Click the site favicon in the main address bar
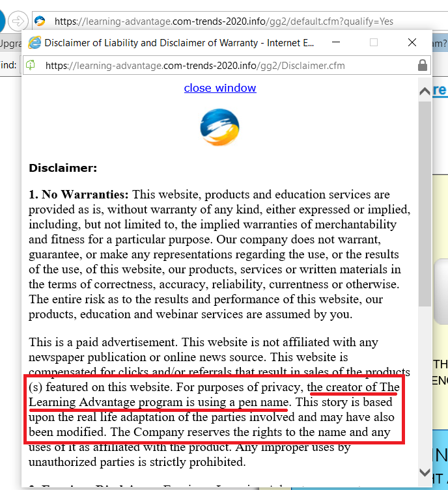Image resolution: width=448 pixels, height=490 pixels. point(40,21)
